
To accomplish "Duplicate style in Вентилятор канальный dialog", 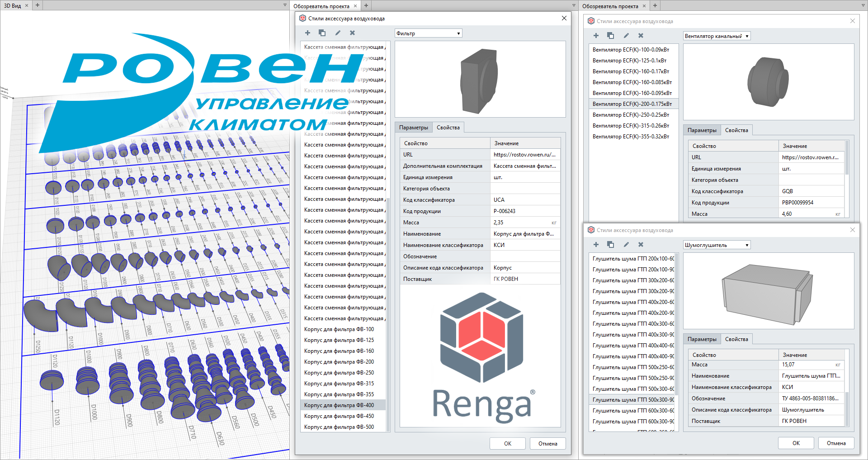I will 610,36.
